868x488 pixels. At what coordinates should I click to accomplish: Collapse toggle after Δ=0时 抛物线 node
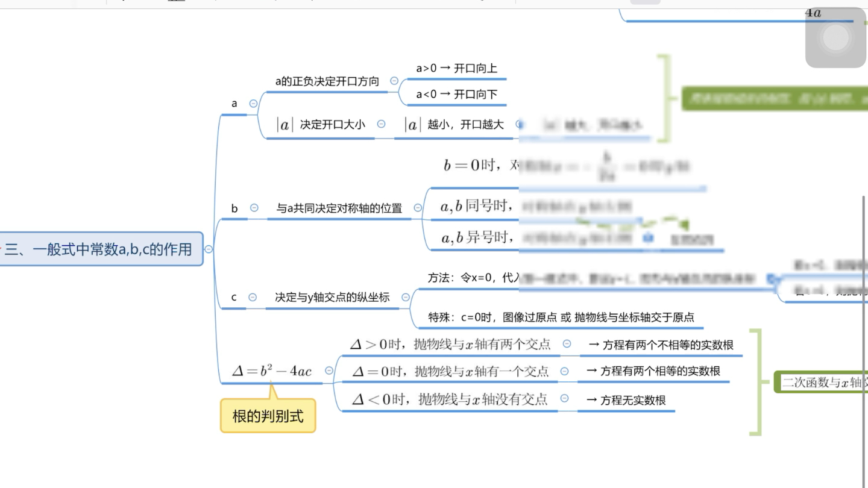point(564,371)
